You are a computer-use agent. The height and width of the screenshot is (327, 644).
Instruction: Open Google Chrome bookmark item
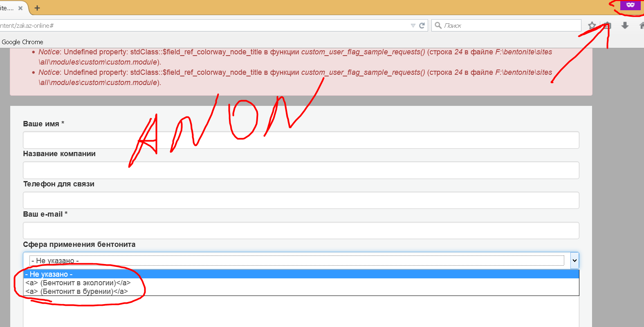point(22,42)
